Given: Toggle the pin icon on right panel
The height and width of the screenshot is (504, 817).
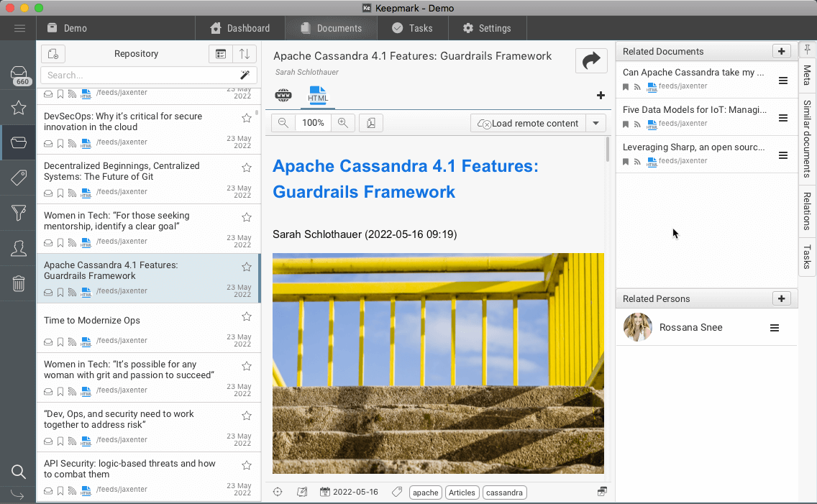Looking at the screenshot, I should [x=807, y=50].
